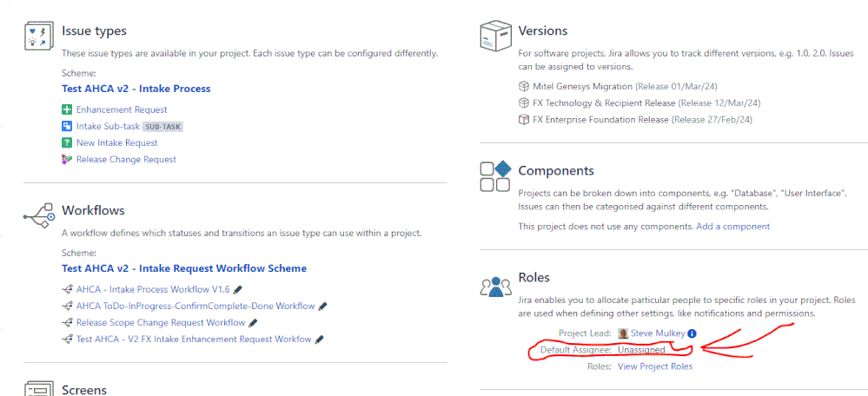868x396 pixels.
Task: Click the blue Intake Sub-task icon
Action: coord(67,126)
